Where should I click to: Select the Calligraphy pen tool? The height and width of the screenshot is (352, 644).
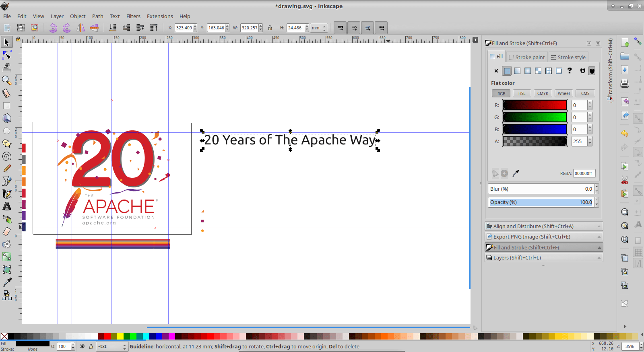pyautogui.click(x=7, y=194)
